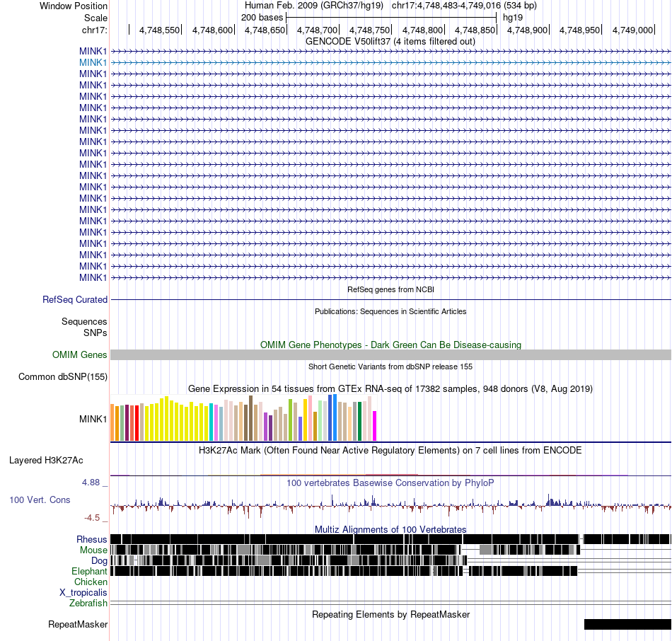Click the SNPs subtrack label
Screen dimensions: 672x641
95,333
